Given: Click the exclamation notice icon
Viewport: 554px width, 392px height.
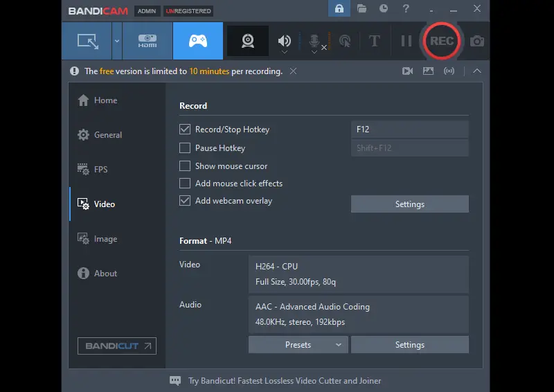Looking at the screenshot, I should click(74, 71).
